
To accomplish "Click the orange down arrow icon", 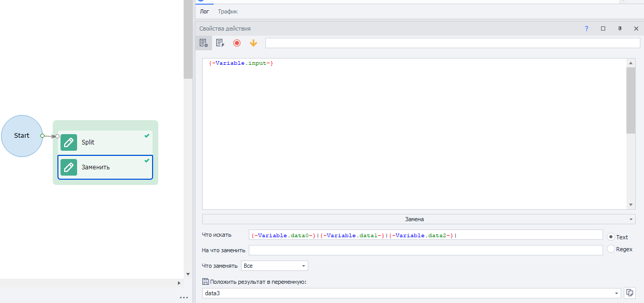I will (253, 43).
